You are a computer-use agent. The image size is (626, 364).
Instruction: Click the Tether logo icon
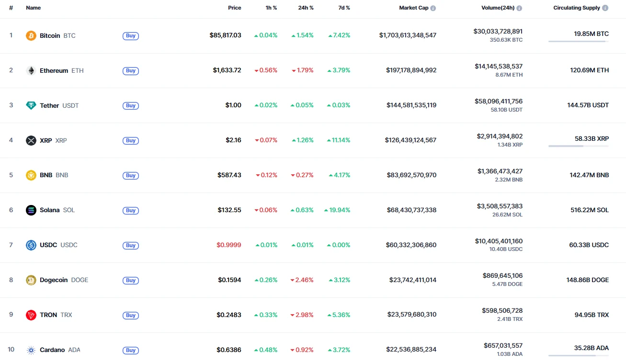pos(31,105)
